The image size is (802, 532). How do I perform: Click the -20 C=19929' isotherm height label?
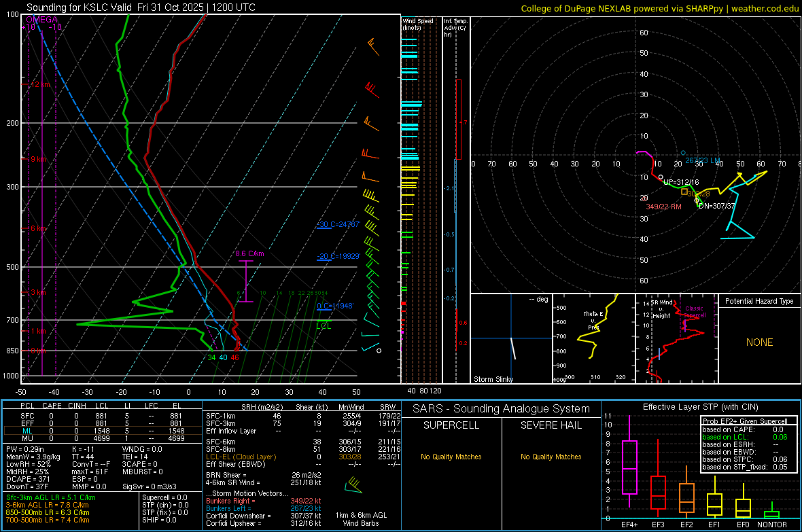point(338,256)
